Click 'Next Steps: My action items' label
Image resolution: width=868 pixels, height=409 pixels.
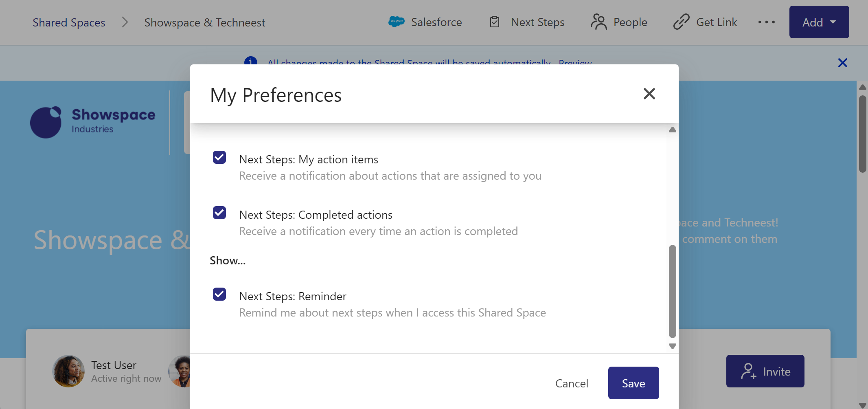point(309,159)
